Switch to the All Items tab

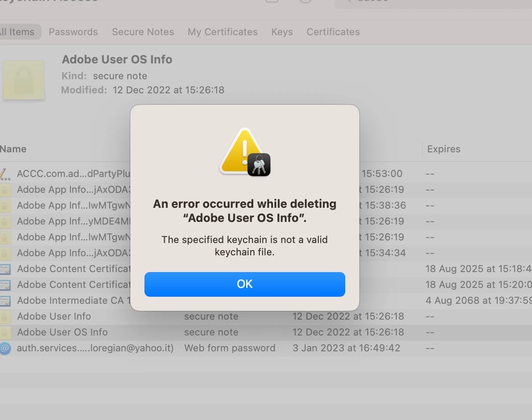pyautogui.click(x=17, y=32)
